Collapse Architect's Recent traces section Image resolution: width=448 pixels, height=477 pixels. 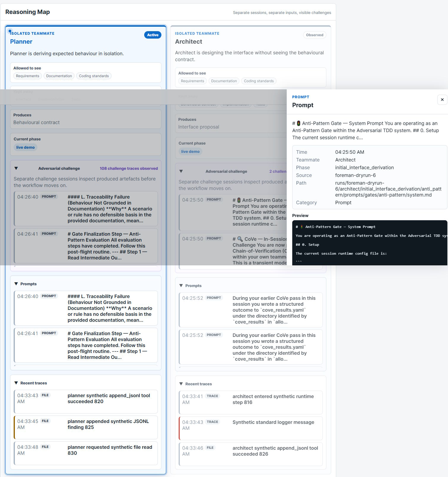[181, 384]
